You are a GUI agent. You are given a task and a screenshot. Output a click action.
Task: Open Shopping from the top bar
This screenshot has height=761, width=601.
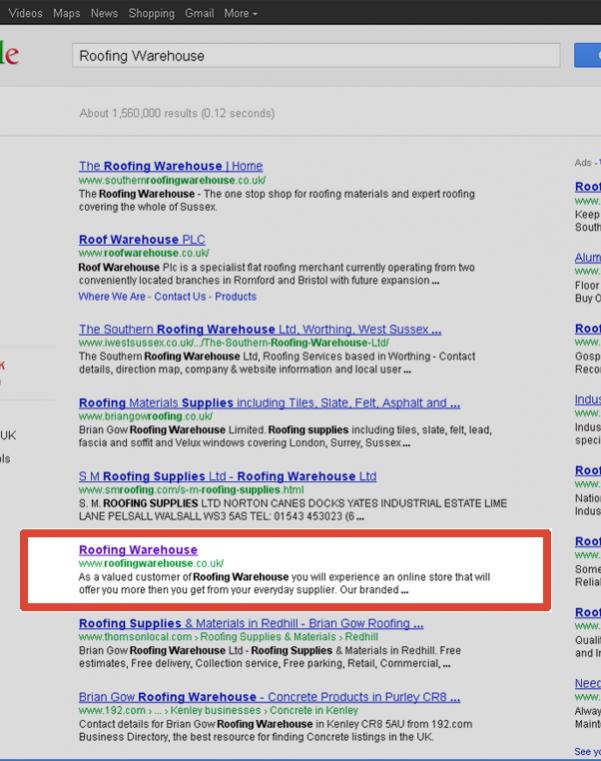151,13
